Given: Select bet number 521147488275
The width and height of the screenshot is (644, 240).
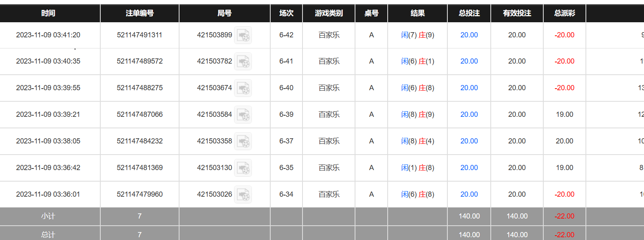Looking at the screenshot, I should tap(140, 88).
